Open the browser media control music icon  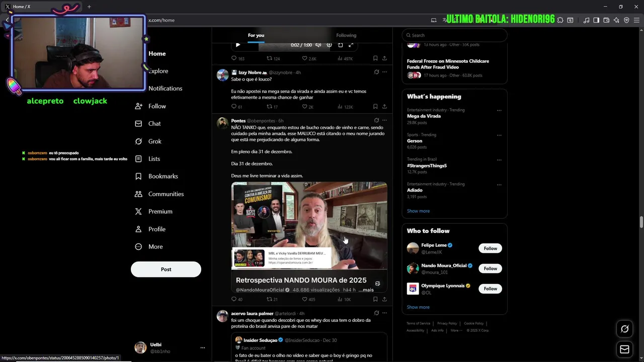pos(586,20)
